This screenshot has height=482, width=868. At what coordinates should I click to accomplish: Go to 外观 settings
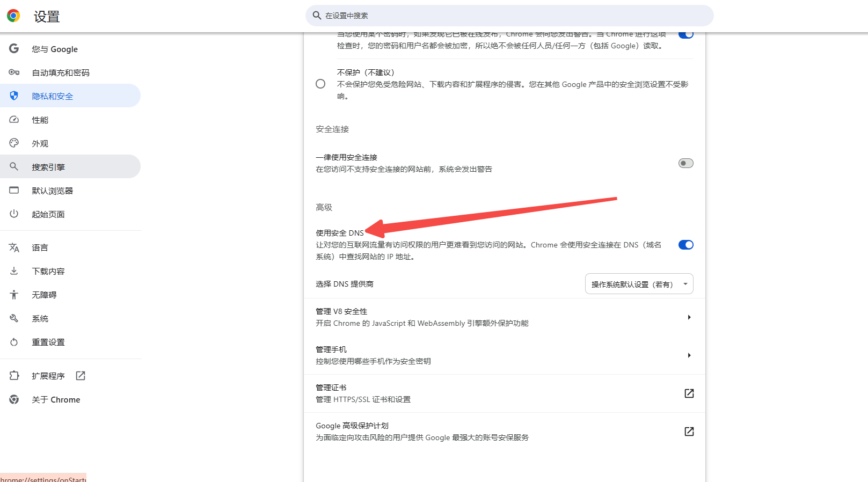point(70,143)
